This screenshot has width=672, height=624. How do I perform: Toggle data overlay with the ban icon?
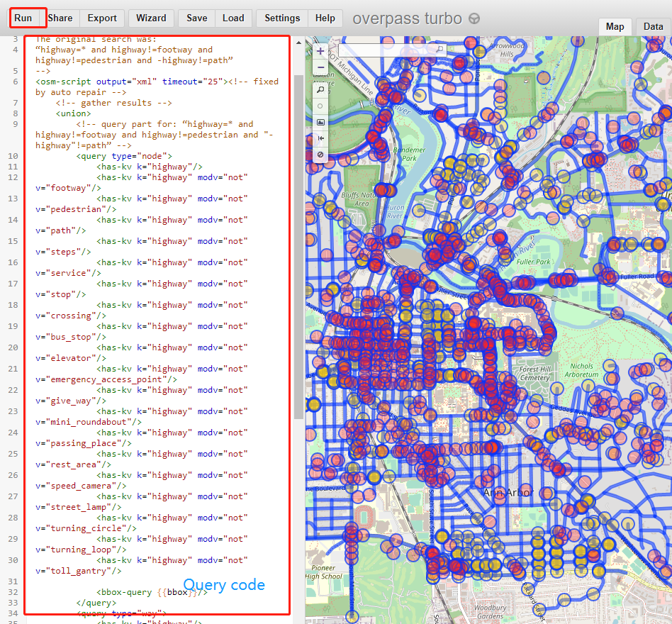[x=320, y=155]
